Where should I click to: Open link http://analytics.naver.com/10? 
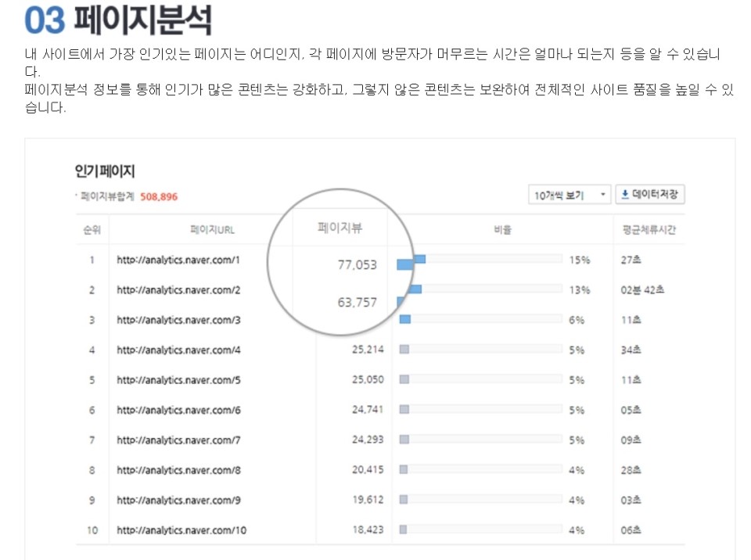[x=181, y=530]
